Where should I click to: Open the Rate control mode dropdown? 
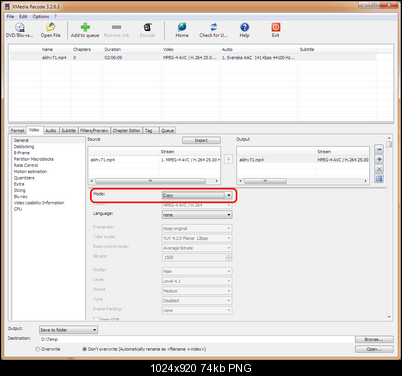pyautogui.click(x=197, y=248)
